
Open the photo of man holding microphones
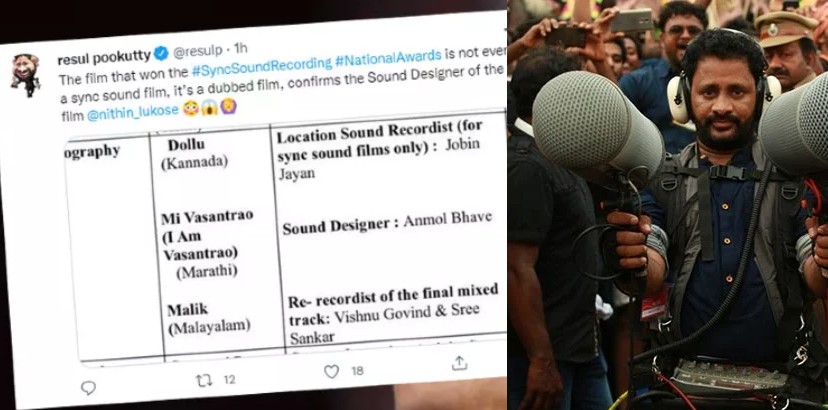pos(667,205)
